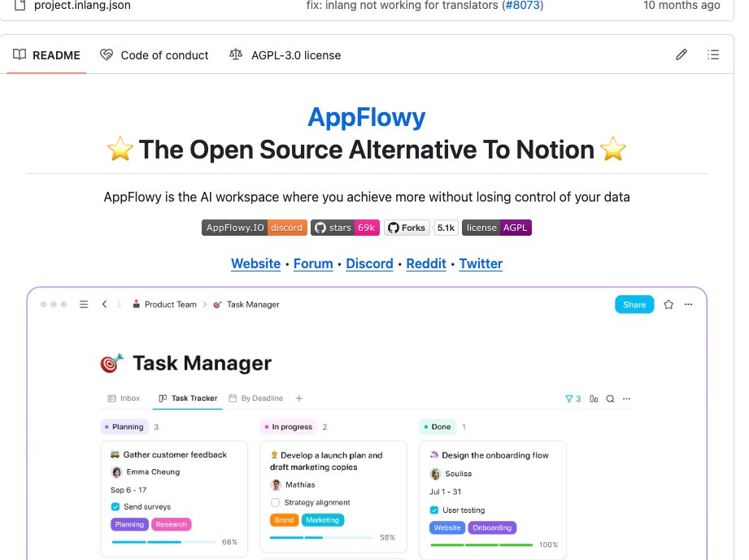Uncheck the Send surveys checkbox
The image size is (749, 560).
coord(115,506)
